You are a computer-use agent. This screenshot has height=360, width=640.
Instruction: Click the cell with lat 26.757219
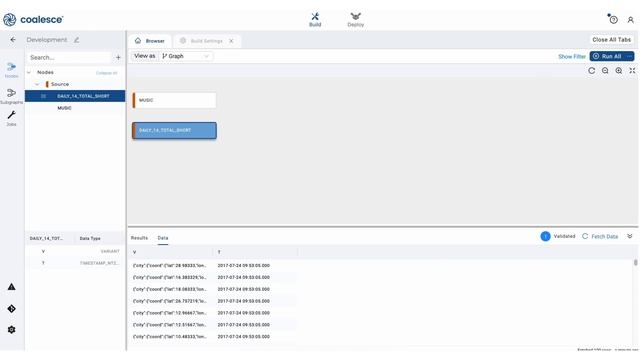click(x=170, y=301)
